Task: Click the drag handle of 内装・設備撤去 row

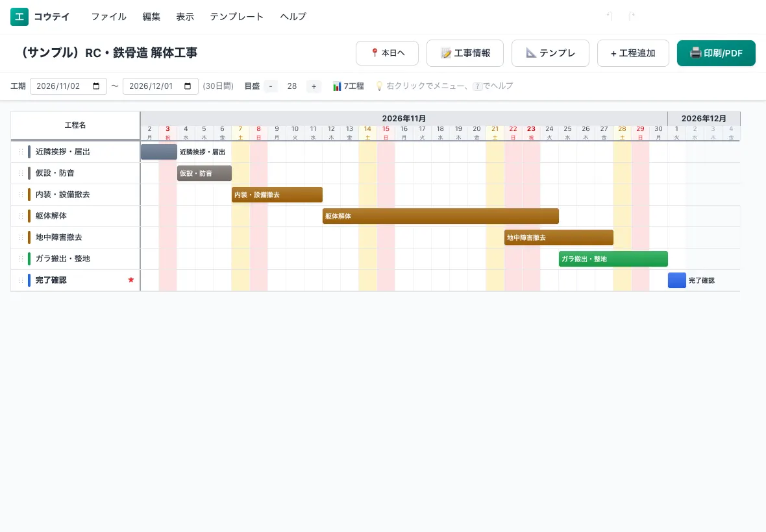Action: [x=21, y=195]
